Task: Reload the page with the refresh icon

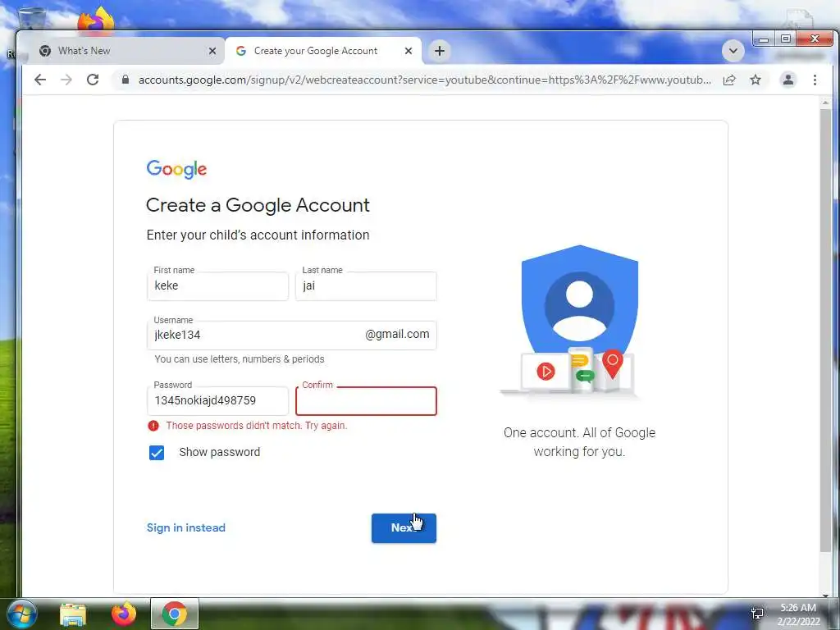Action: (93, 80)
